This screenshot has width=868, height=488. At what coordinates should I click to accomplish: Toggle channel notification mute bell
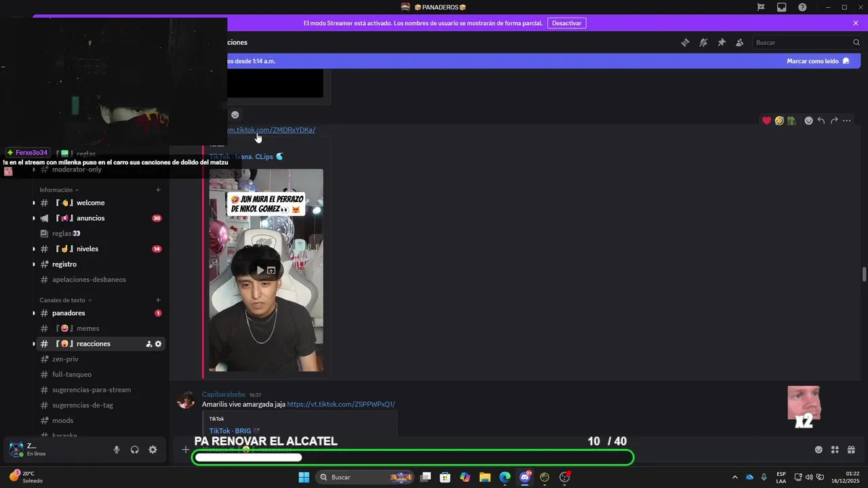(704, 43)
